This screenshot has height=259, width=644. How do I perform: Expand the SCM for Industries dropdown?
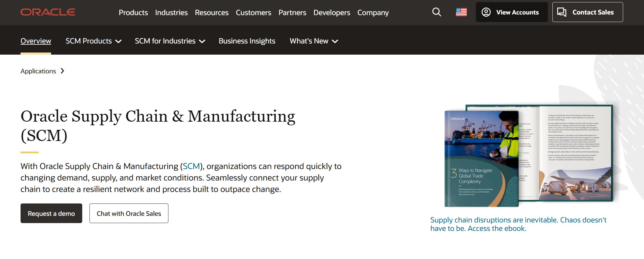click(170, 41)
